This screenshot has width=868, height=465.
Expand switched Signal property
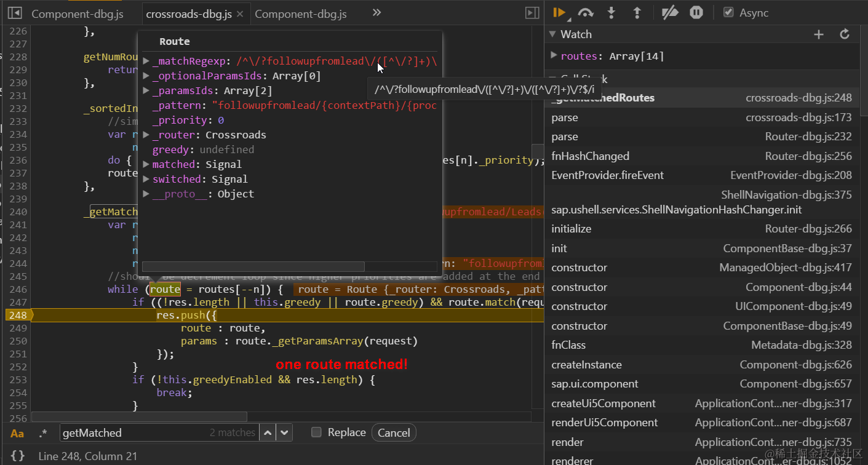[146, 179]
